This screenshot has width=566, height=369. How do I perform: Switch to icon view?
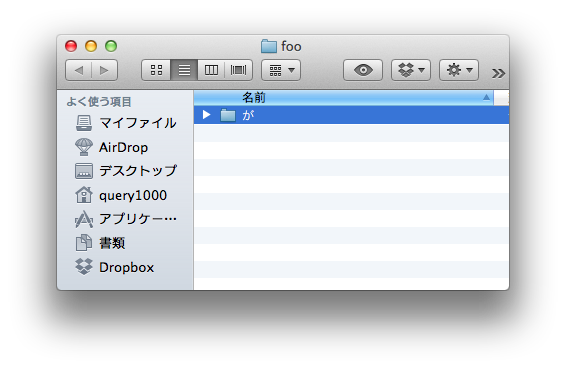coord(156,70)
